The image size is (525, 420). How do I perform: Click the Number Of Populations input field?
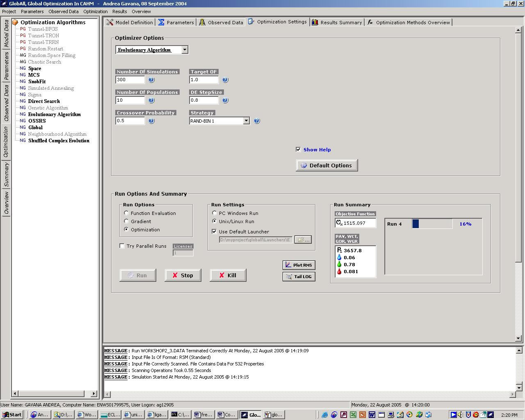pyautogui.click(x=130, y=100)
